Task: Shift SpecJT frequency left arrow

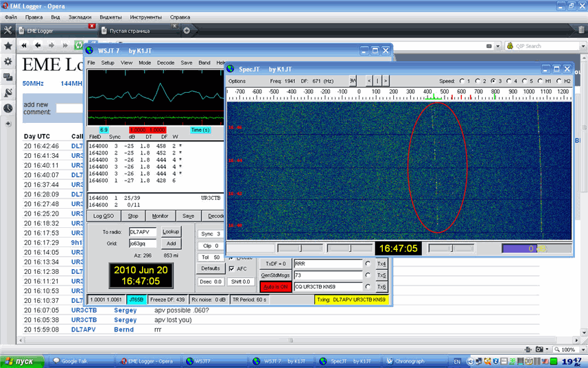Action: (x=369, y=80)
